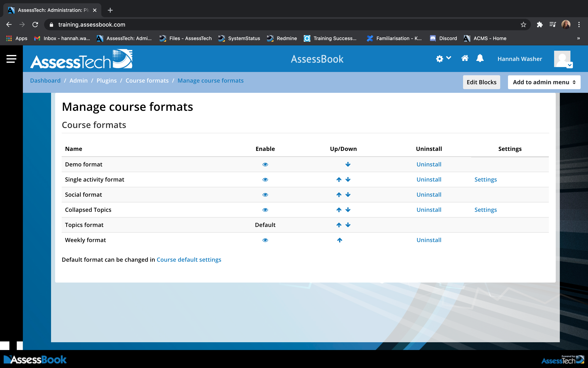Screen dimensions: 588x368
Task: Hide the Demo format with eye icon
Action: 265,165
